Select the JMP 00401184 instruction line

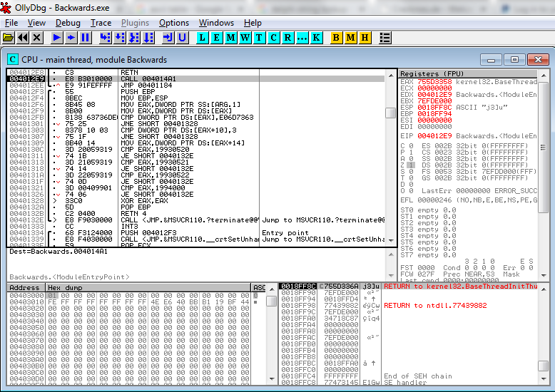(x=195, y=86)
